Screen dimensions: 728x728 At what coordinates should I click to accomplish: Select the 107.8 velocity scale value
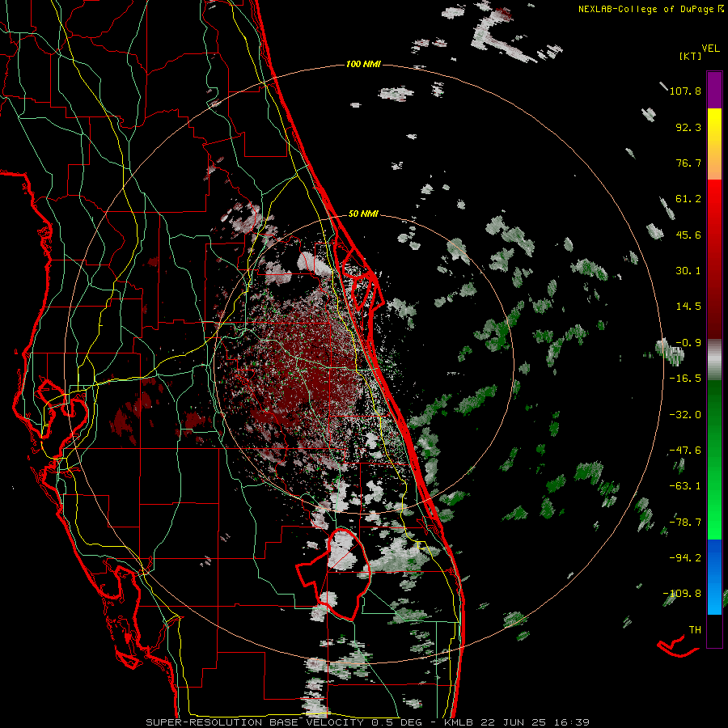(x=685, y=91)
